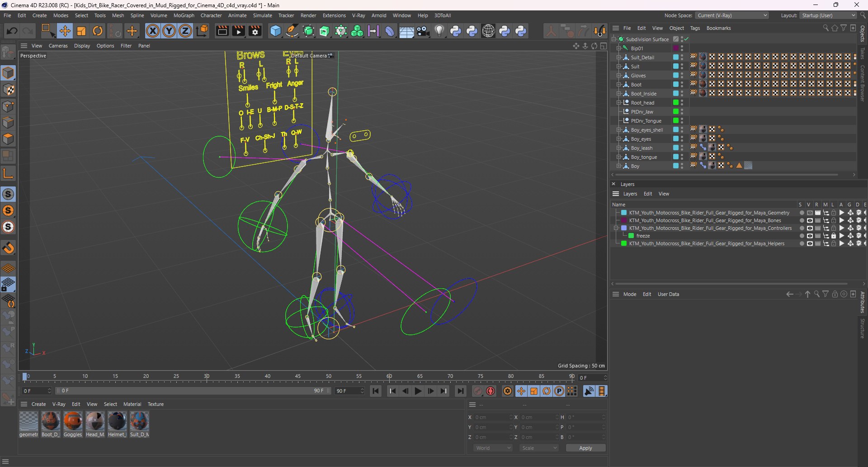This screenshot has width=868, height=467.
Task: Go to start of timeline
Action: 376,391
